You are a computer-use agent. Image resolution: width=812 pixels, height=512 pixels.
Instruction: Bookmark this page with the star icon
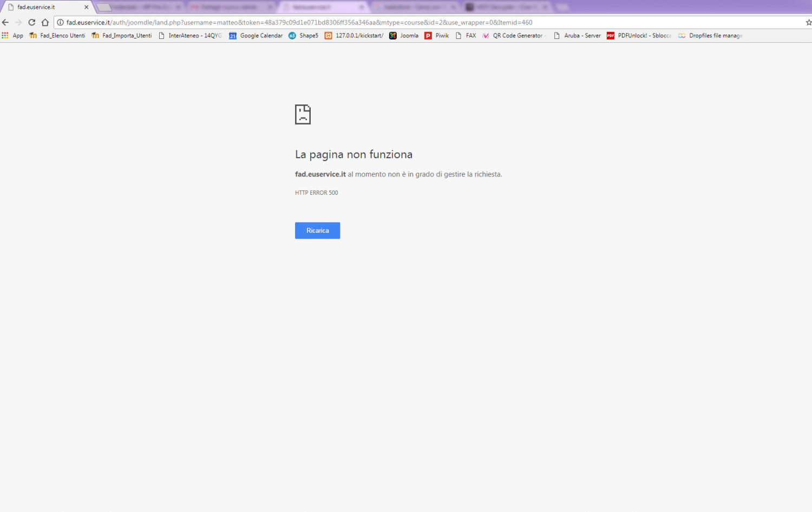pyautogui.click(x=808, y=22)
